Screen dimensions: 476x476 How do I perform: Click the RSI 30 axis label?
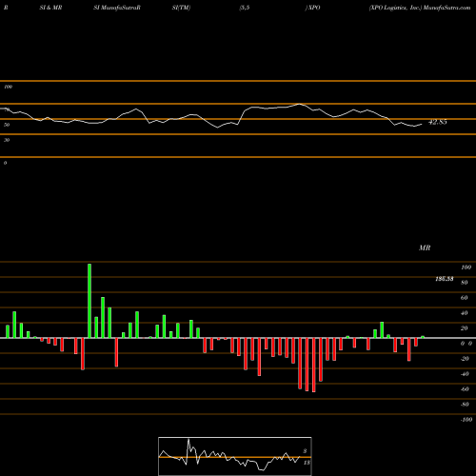(x=7, y=140)
